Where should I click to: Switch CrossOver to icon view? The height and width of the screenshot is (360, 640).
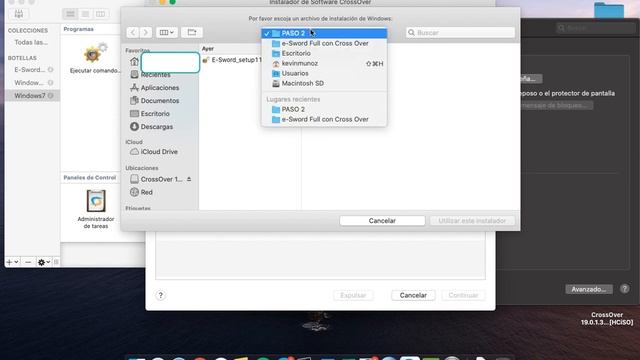(x=70, y=14)
